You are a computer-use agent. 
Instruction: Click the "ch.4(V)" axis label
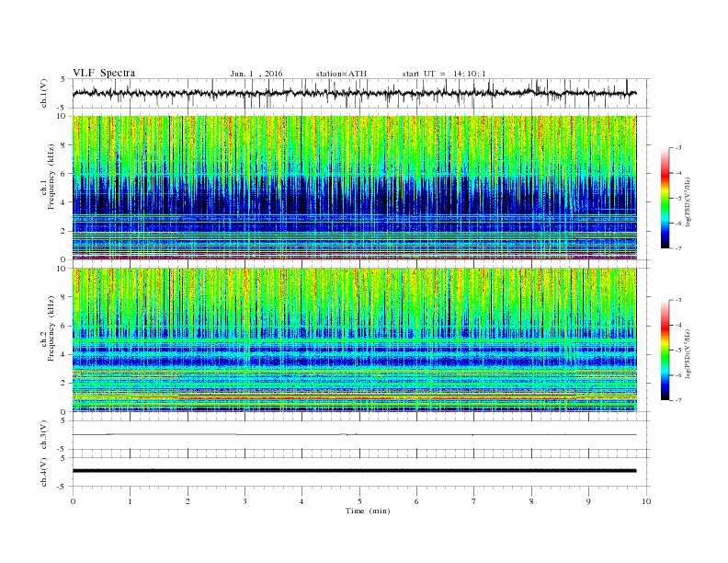44,472
